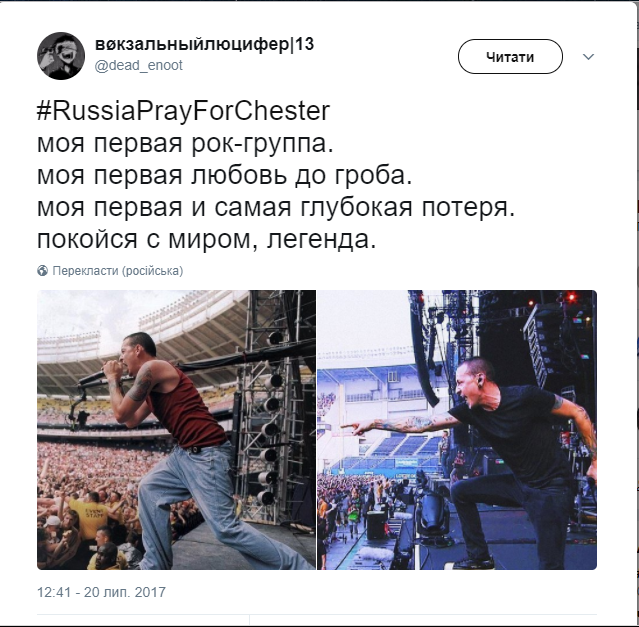
Task: Open the #RussiaPrayForChester hashtag
Action: tap(183, 111)
